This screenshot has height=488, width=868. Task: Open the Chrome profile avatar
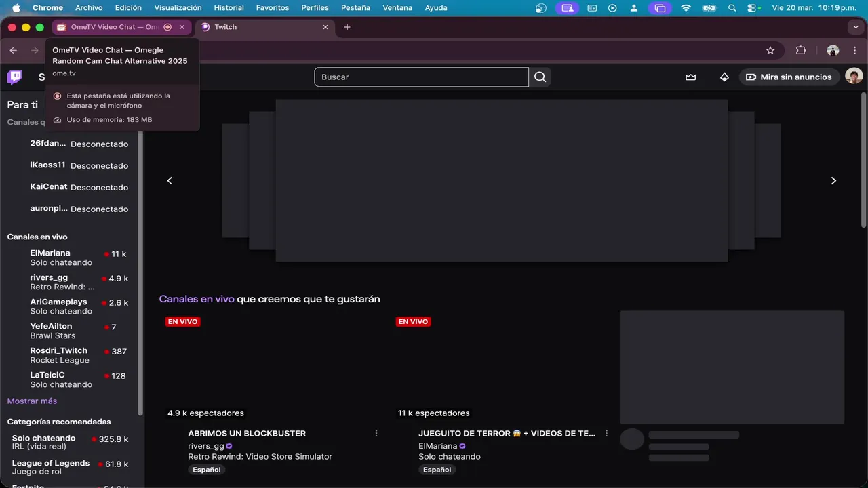tap(833, 50)
